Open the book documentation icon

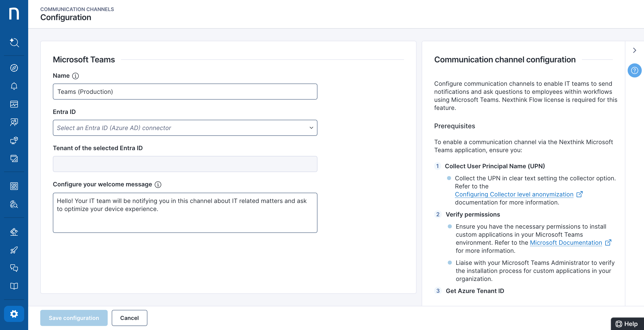click(14, 286)
